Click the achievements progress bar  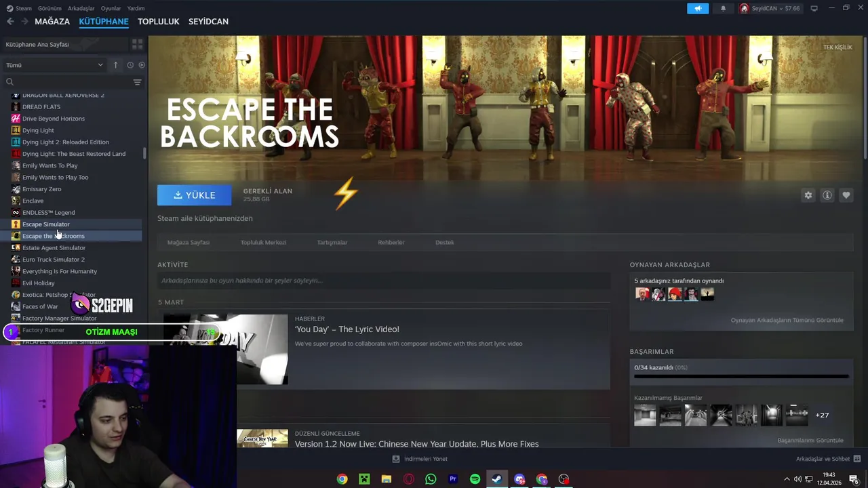tap(741, 376)
